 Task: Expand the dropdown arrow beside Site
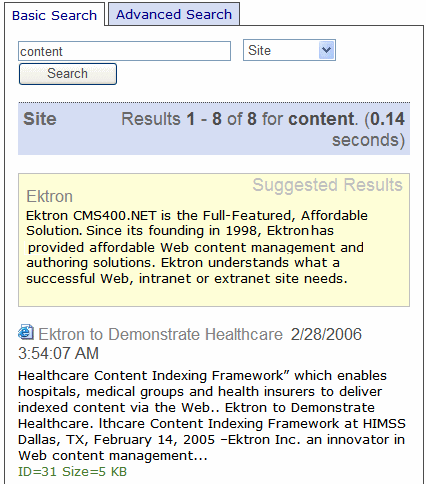[326, 50]
